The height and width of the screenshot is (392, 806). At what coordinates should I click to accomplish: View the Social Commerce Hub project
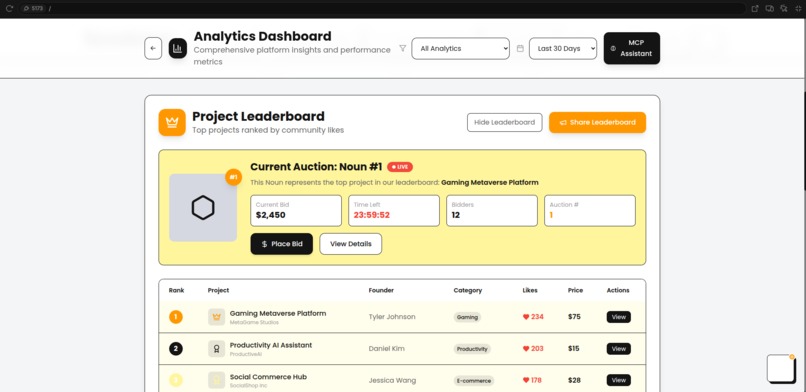[x=618, y=381]
